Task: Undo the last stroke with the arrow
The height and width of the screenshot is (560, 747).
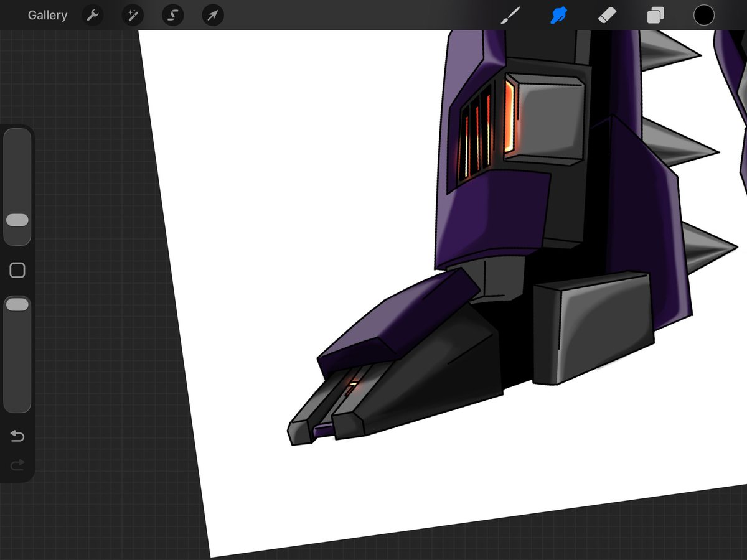Action: pos(17,436)
